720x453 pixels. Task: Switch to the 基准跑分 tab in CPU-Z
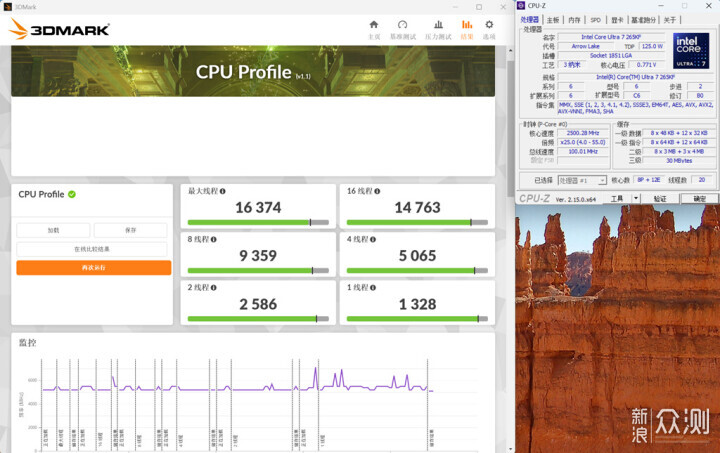pos(643,20)
